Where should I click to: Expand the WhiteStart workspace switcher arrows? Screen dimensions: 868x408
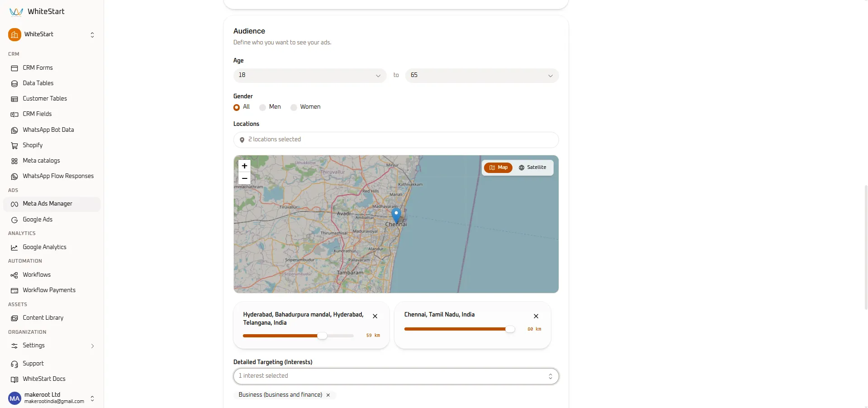[92, 35]
